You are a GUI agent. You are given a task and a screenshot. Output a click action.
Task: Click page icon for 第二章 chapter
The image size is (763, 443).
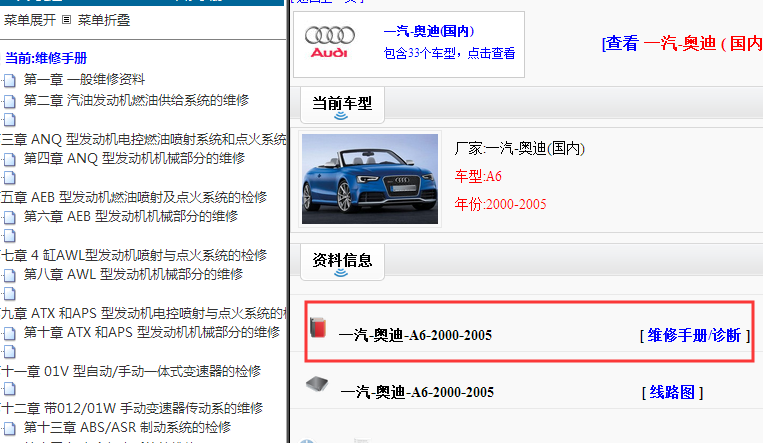coord(10,101)
